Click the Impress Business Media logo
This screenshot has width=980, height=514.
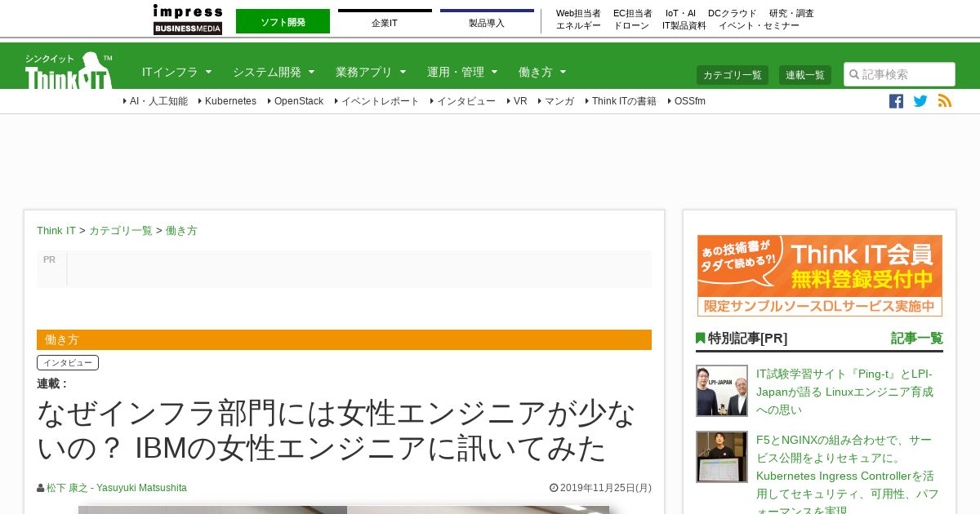(188, 19)
